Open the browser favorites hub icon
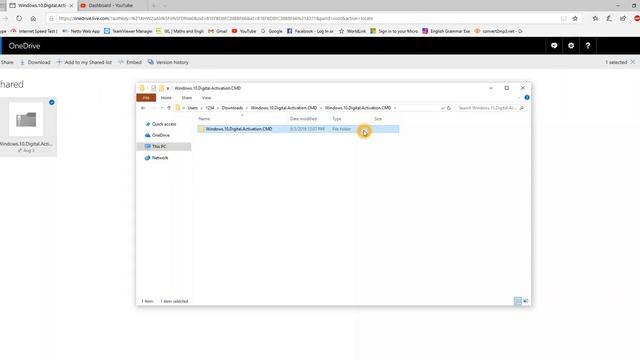This screenshot has width=640, height=360. pyautogui.click(x=595, y=18)
